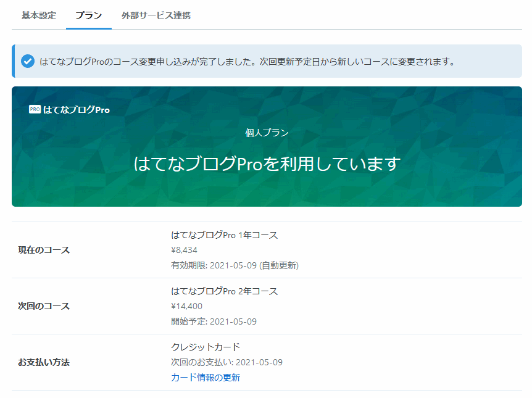Click the 現在のコース row label
This screenshot has width=532, height=398.
[44, 250]
